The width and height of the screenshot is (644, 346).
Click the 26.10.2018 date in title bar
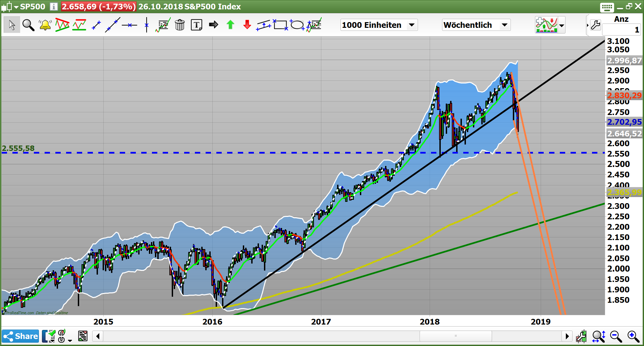(161, 7)
